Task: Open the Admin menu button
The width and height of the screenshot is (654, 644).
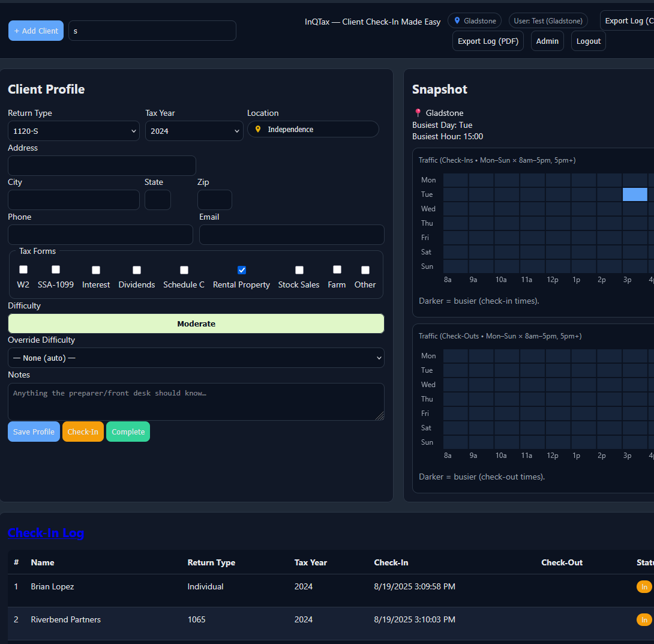Action: coord(547,41)
